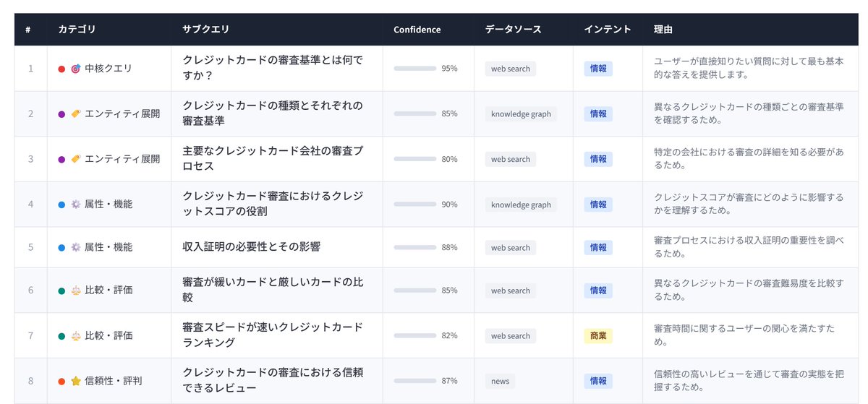This screenshot has width=868, height=404.
Task: Click the # column header
Action: (x=27, y=30)
